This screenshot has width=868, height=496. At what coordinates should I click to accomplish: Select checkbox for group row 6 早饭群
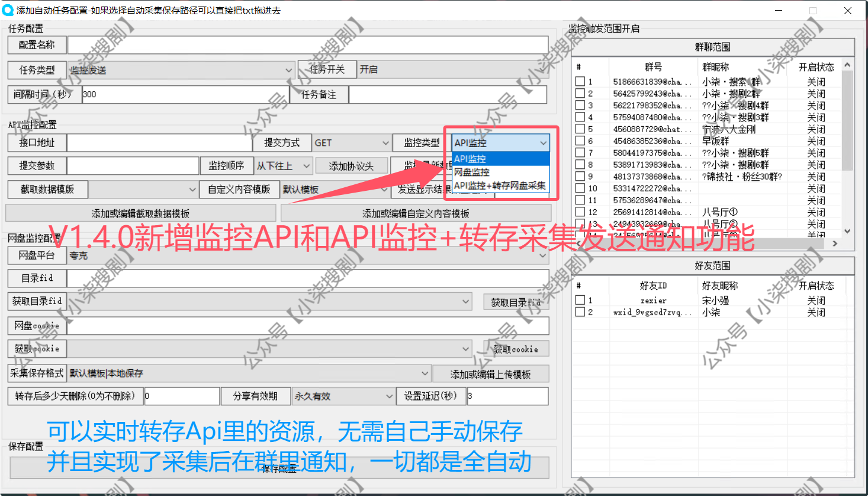click(580, 141)
